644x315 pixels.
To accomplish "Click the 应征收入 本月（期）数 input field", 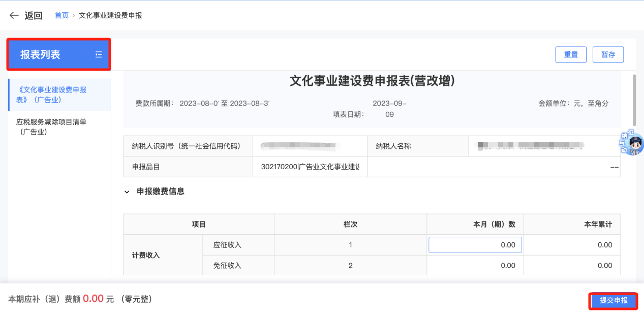I will pos(475,245).
